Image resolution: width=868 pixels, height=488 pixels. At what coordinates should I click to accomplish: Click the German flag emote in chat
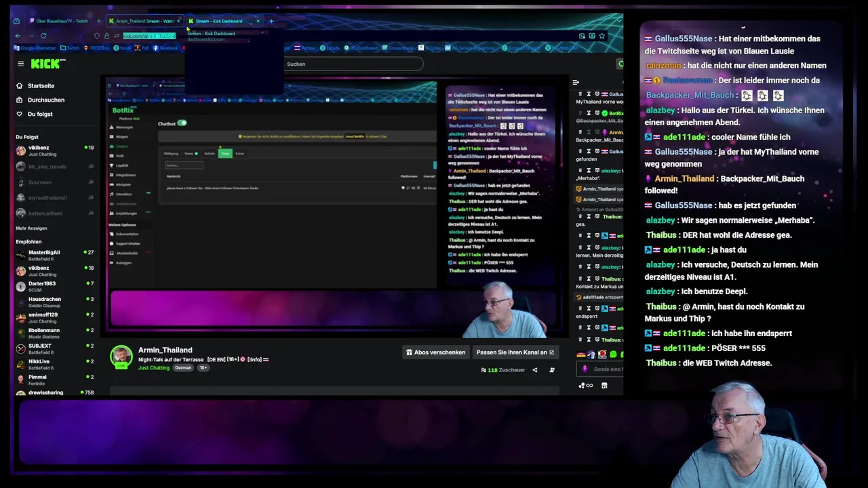(x=580, y=354)
